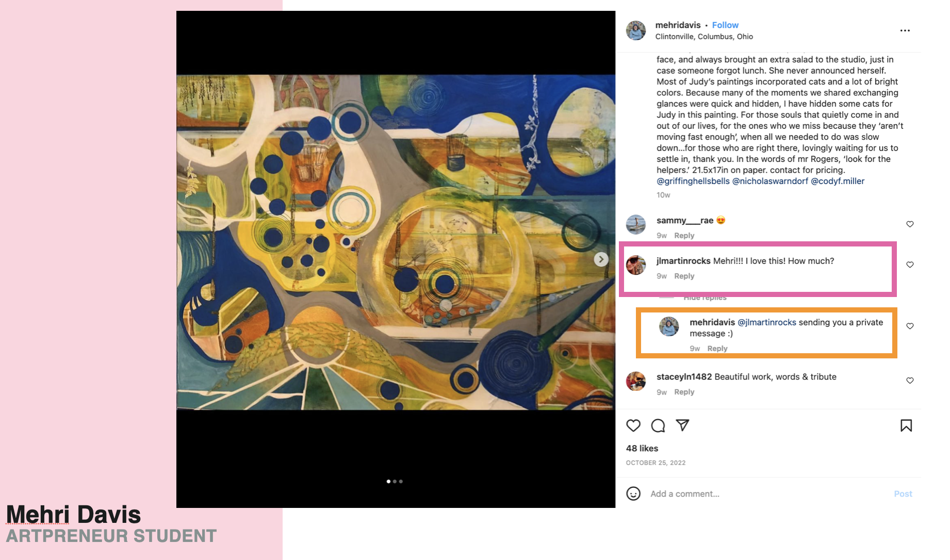
Task: Follow mehridavis account
Action: pos(725,25)
